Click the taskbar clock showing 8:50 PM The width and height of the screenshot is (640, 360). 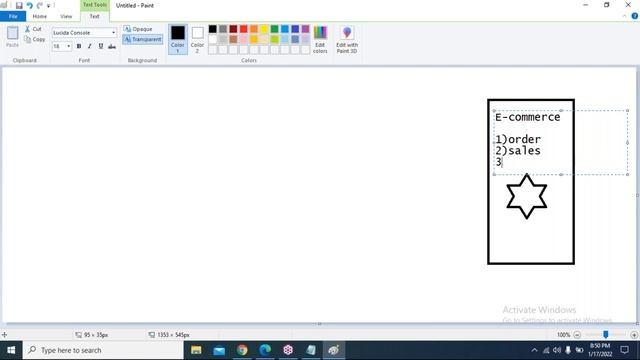[600, 350]
